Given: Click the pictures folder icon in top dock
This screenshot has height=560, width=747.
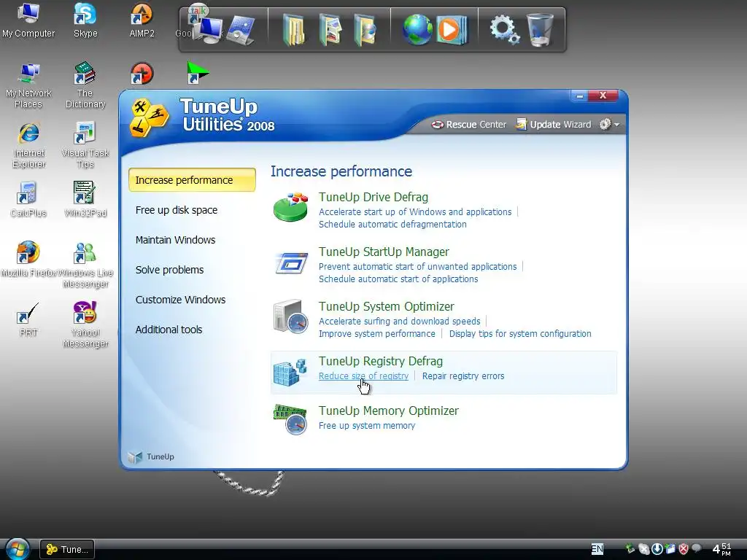Looking at the screenshot, I should (330, 29).
